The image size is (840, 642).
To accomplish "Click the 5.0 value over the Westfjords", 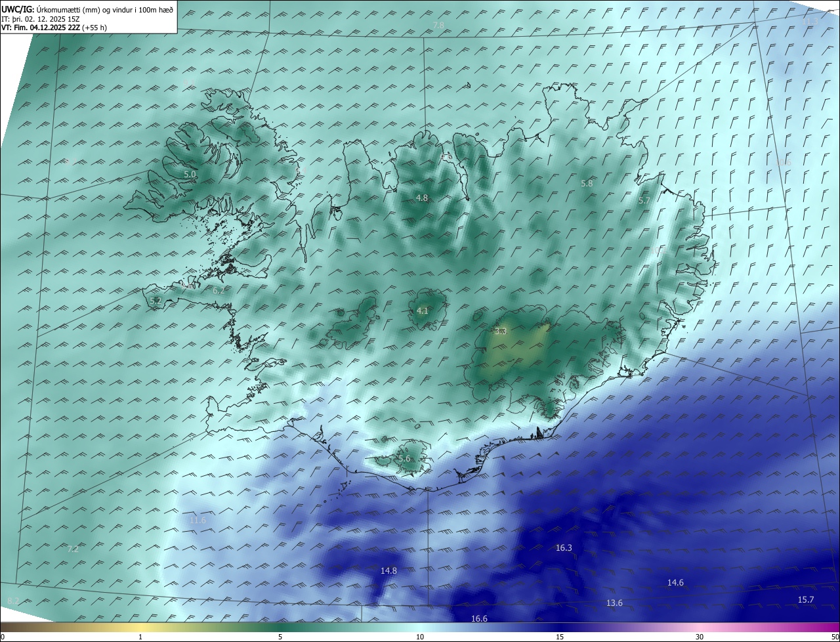I will tap(190, 175).
